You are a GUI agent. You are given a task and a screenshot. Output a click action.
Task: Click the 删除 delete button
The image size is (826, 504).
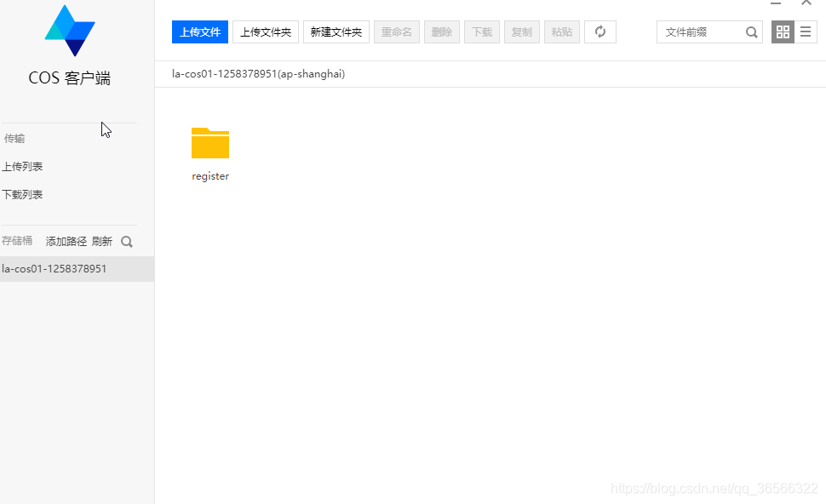click(441, 32)
